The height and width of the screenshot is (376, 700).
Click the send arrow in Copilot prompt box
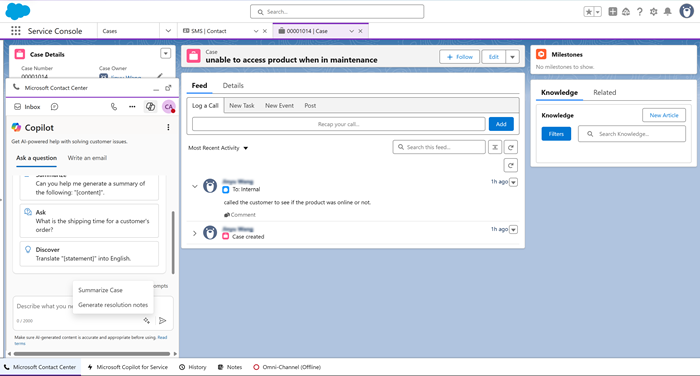point(162,321)
